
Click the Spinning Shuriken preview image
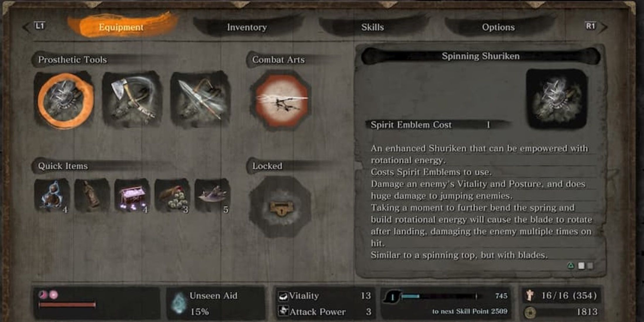(x=557, y=99)
